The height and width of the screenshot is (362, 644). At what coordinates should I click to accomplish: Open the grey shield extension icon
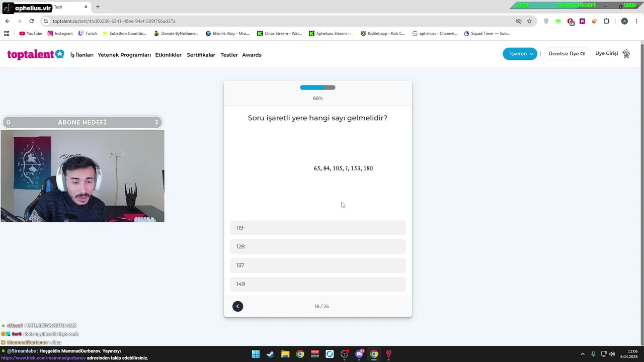point(546,21)
